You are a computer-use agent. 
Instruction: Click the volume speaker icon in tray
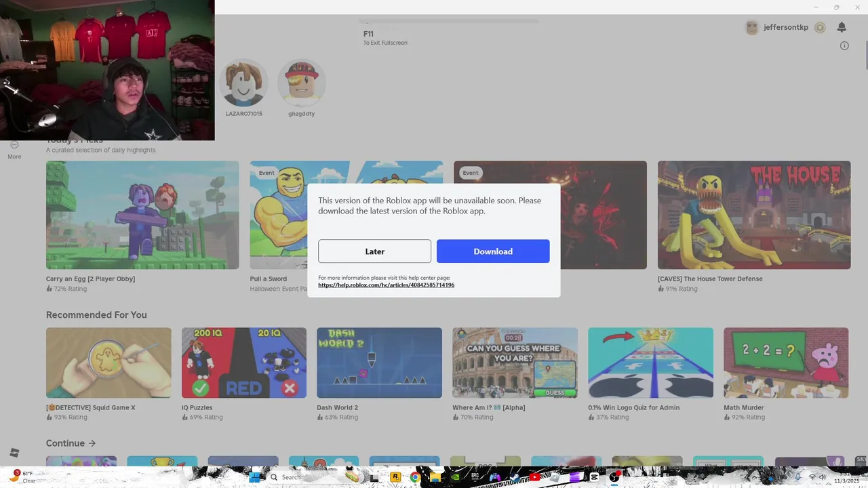coord(822,477)
